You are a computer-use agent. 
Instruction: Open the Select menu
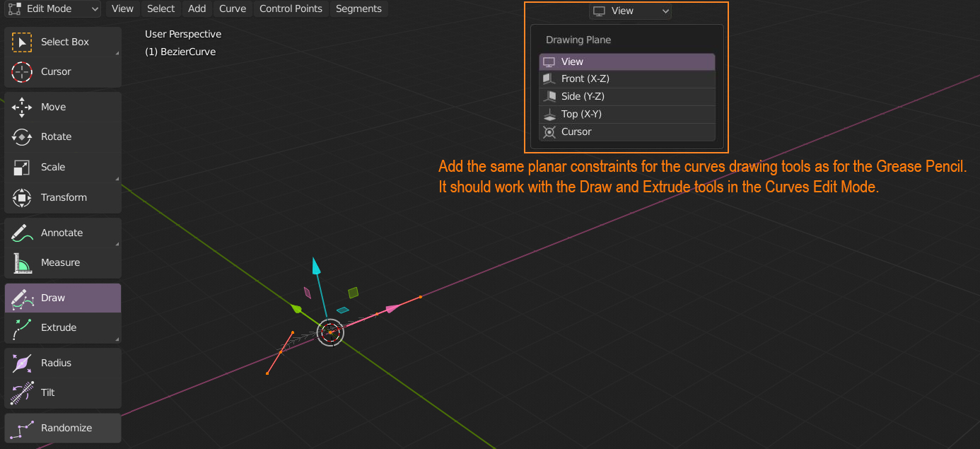(x=161, y=8)
